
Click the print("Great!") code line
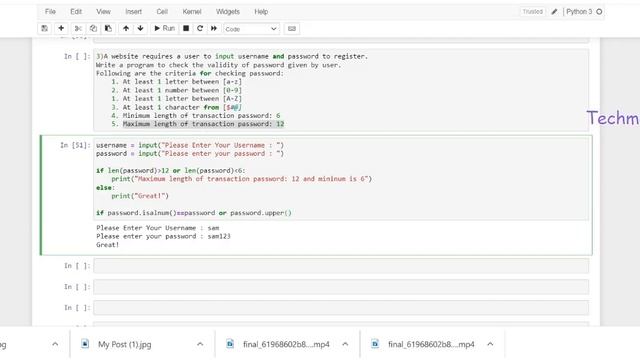point(140,196)
